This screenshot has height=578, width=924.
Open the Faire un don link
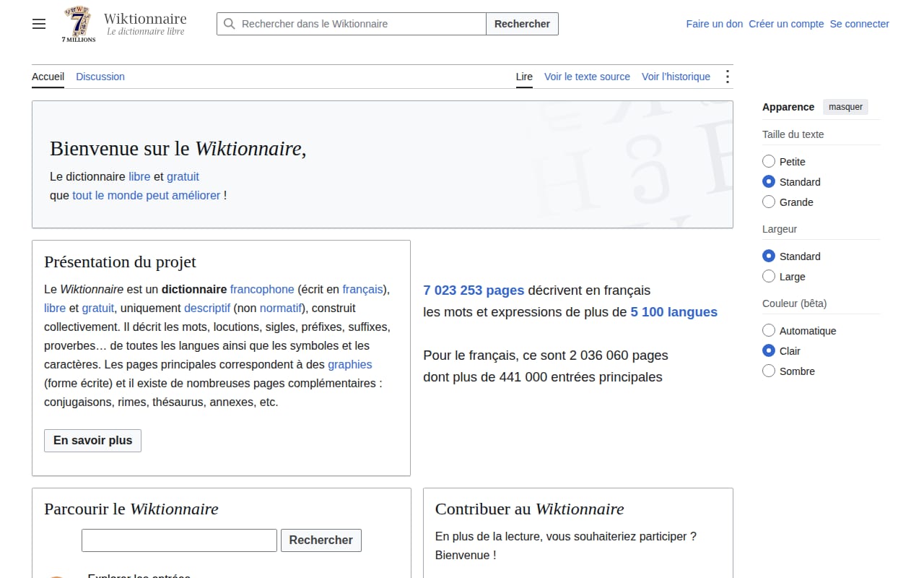pyautogui.click(x=715, y=24)
